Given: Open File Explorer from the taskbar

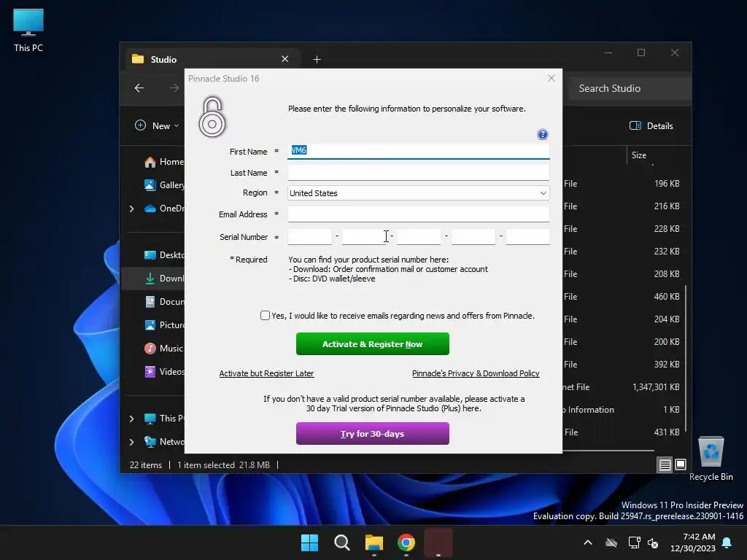Looking at the screenshot, I should (x=374, y=542).
